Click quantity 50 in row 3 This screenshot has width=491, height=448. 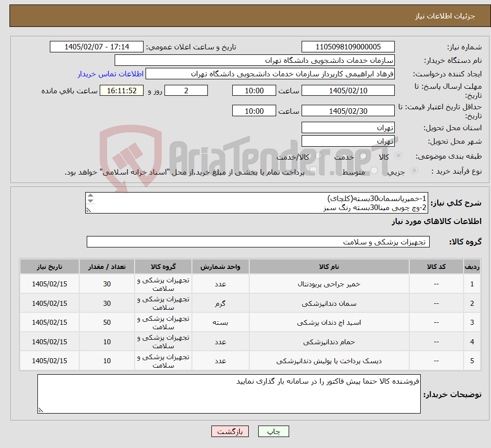point(107,322)
